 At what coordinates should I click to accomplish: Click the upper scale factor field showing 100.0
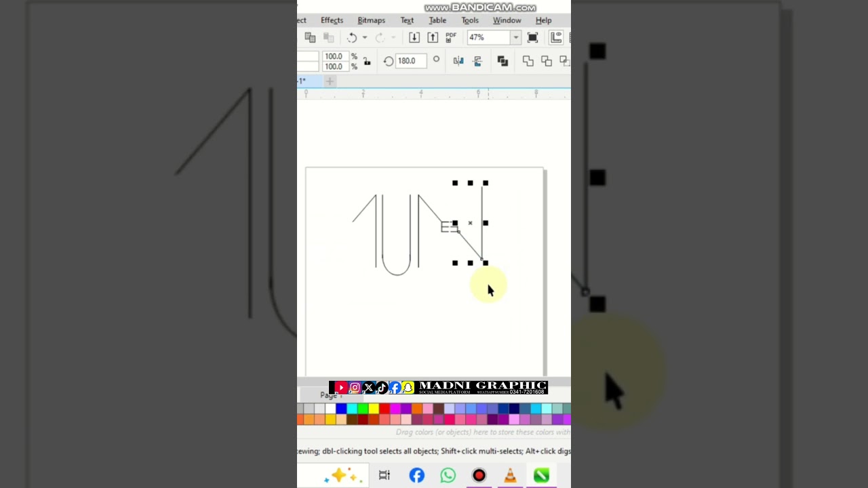click(335, 56)
